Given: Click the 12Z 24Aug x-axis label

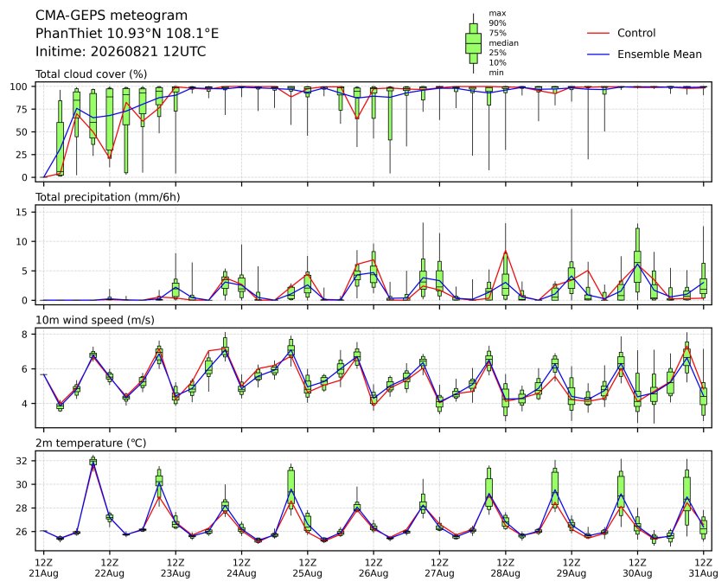Looking at the screenshot, I should point(241,568).
